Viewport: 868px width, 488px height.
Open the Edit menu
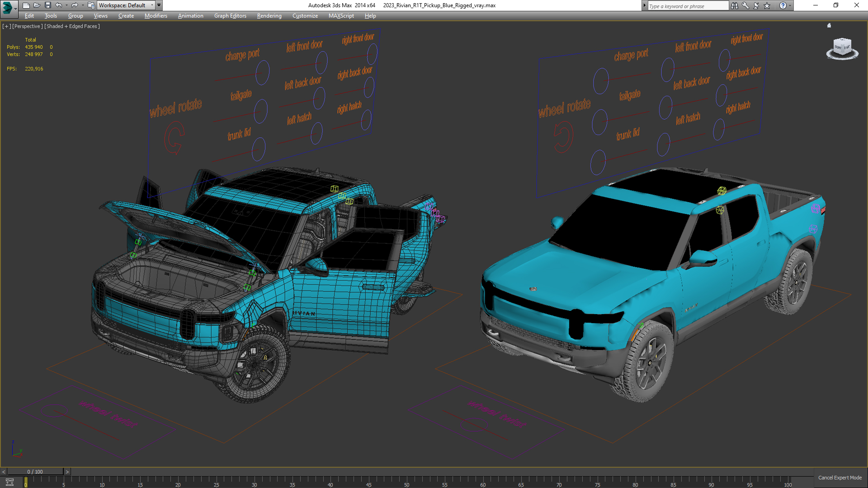point(29,16)
